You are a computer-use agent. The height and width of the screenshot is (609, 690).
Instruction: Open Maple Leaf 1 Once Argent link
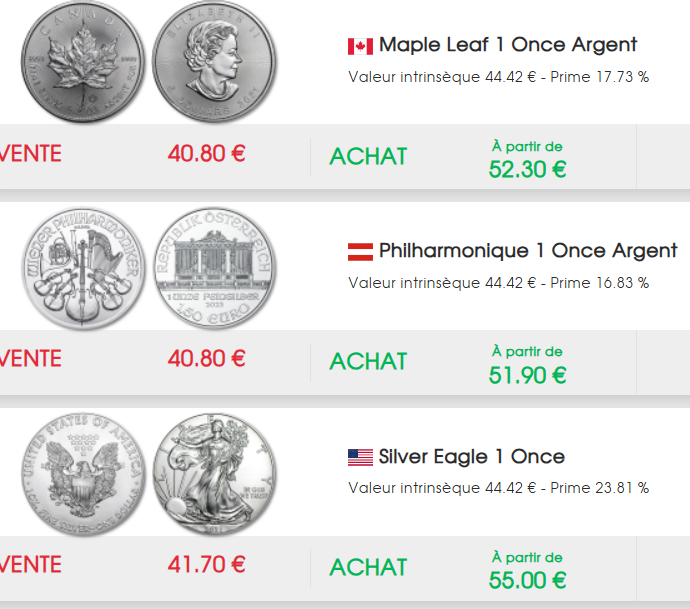(508, 45)
